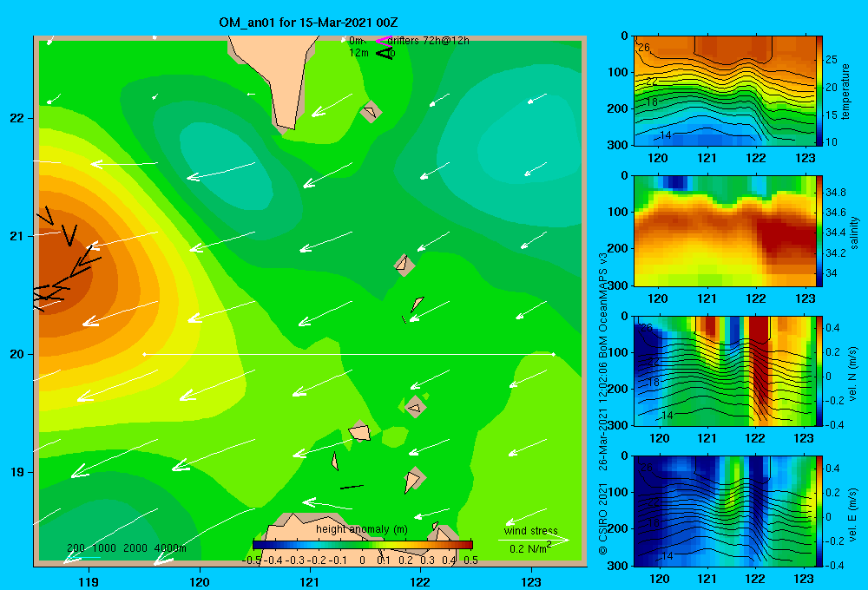
Task: Click the 'vel. E (m/s)' label
Action: pos(853,514)
